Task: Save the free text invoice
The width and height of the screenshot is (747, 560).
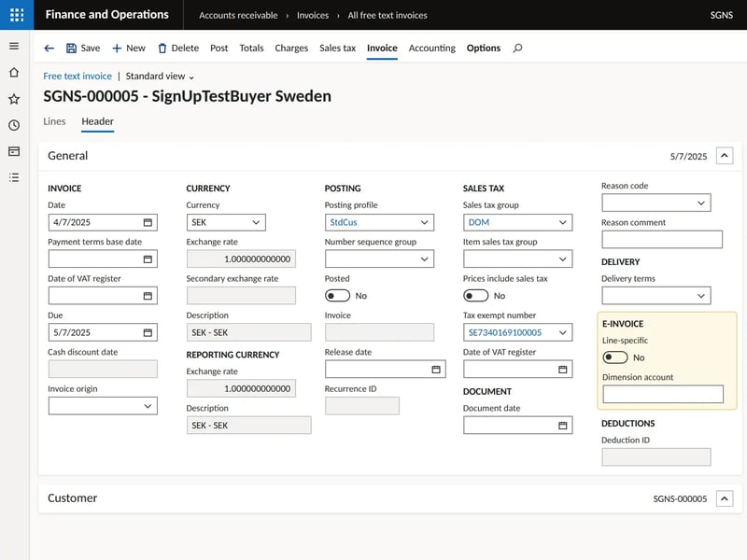Action: click(x=83, y=49)
